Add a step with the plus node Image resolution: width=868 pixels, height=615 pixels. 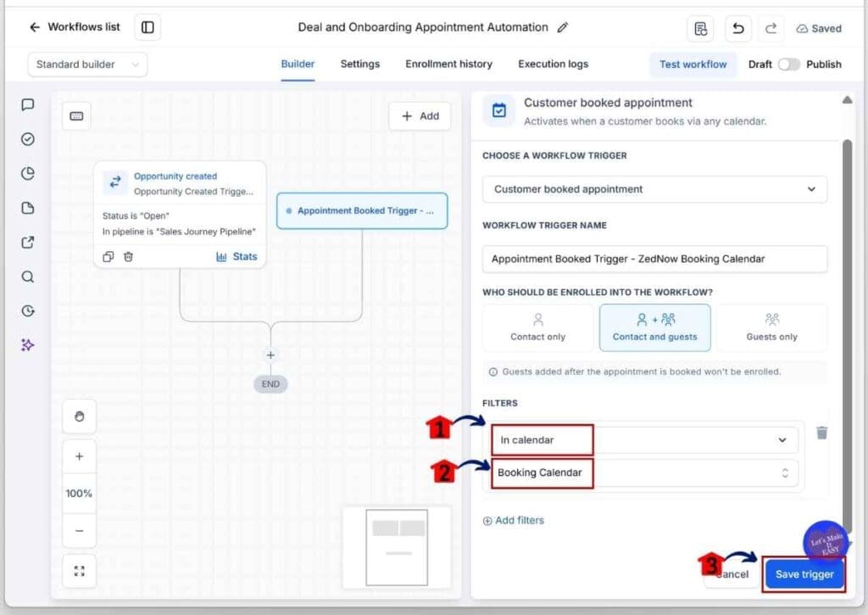coord(270,355)
